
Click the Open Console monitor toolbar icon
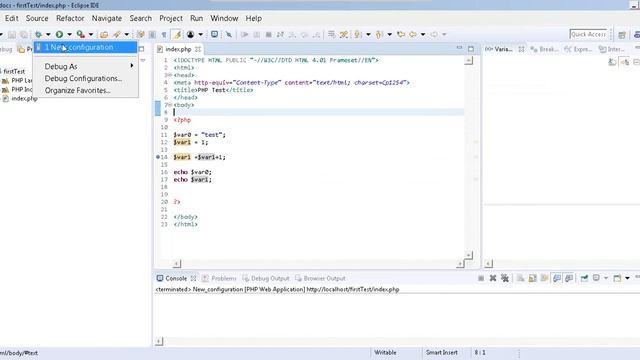click(214, 35)
